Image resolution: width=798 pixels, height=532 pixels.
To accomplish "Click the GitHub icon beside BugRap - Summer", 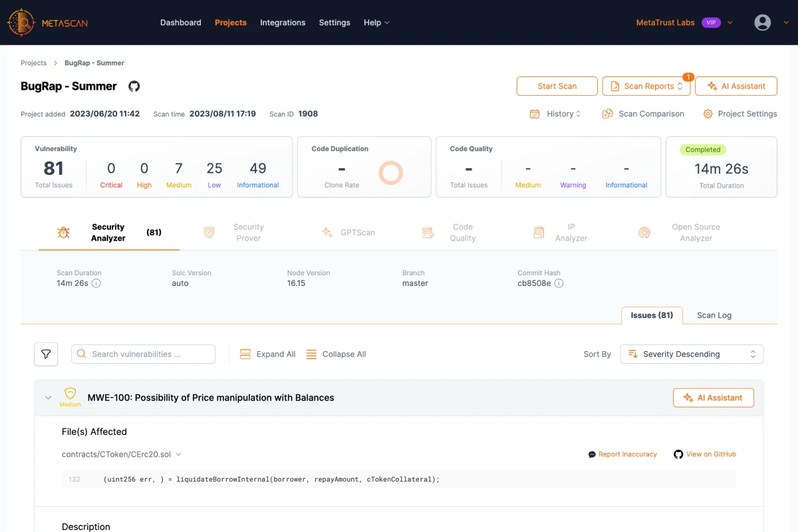I will (134, 86).
